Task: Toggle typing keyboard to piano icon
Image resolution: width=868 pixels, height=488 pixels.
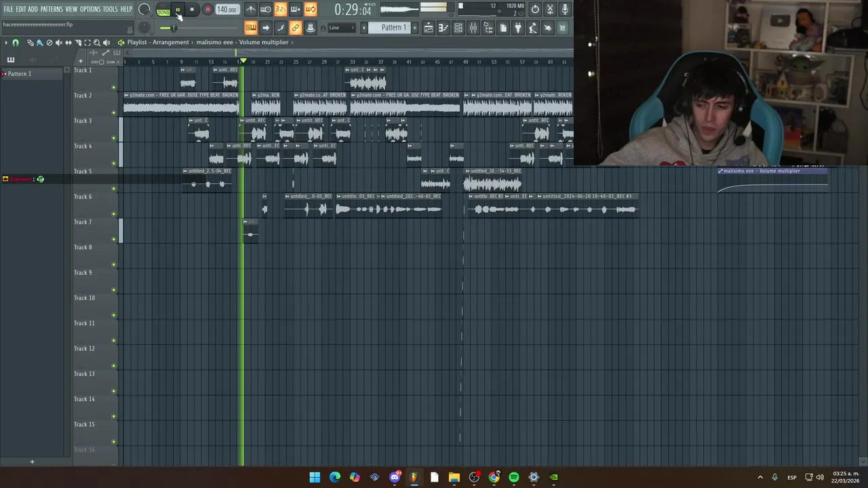Action: (x=251, y=28)
